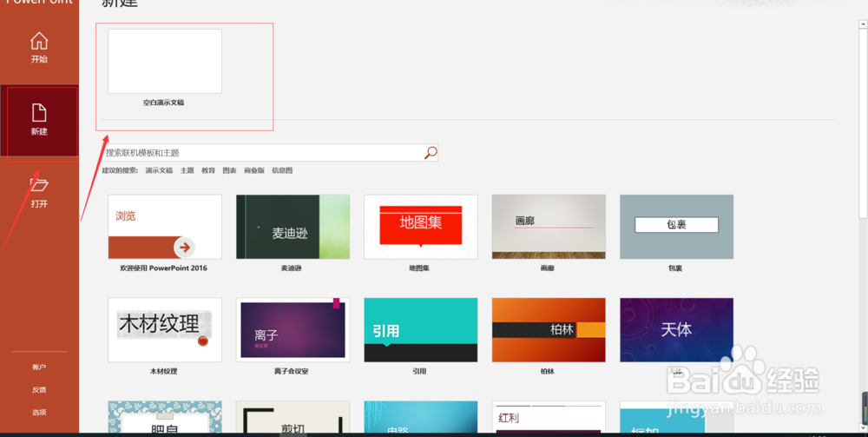
Task: Click the 搜索联机模板和主题 search field
Action: pyautogui.click(x=270, y=152)
